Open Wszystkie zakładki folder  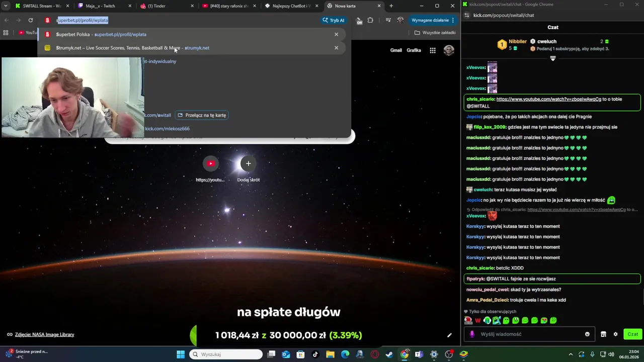435,33
